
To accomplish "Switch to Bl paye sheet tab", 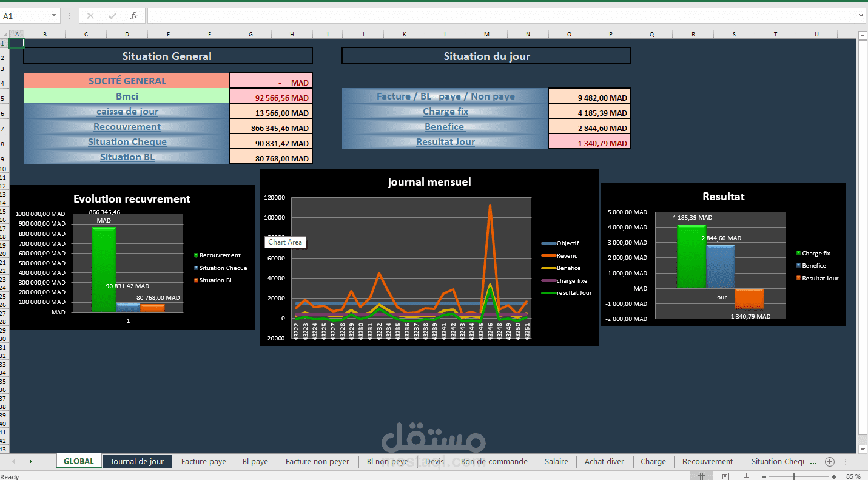I will [x=255, y=461].
